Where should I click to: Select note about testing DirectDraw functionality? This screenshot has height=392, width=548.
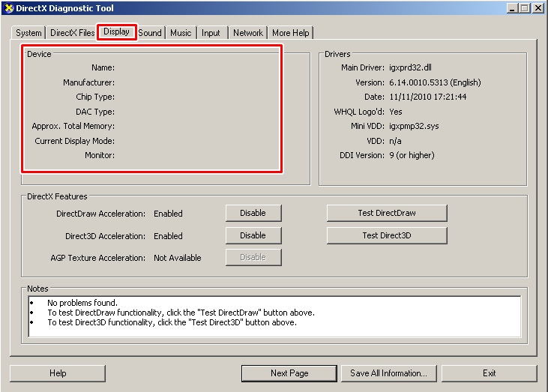pos(181,313)
